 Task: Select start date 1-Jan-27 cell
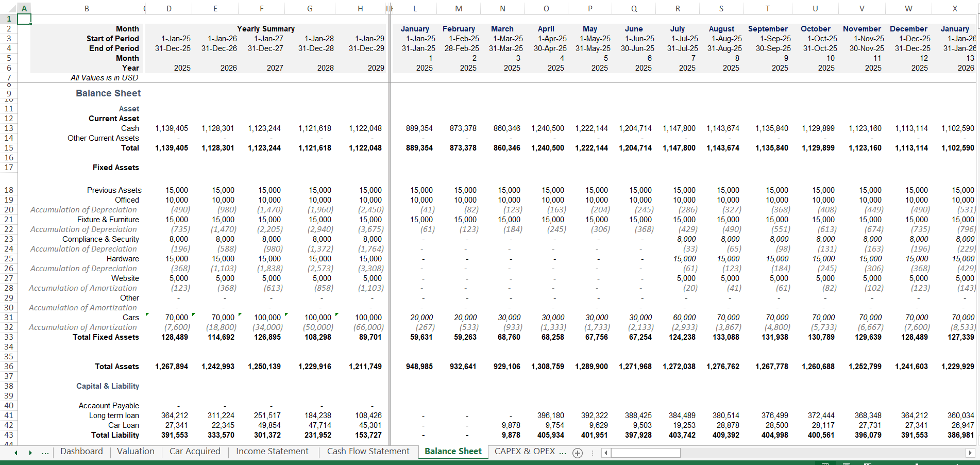(268, 39)
